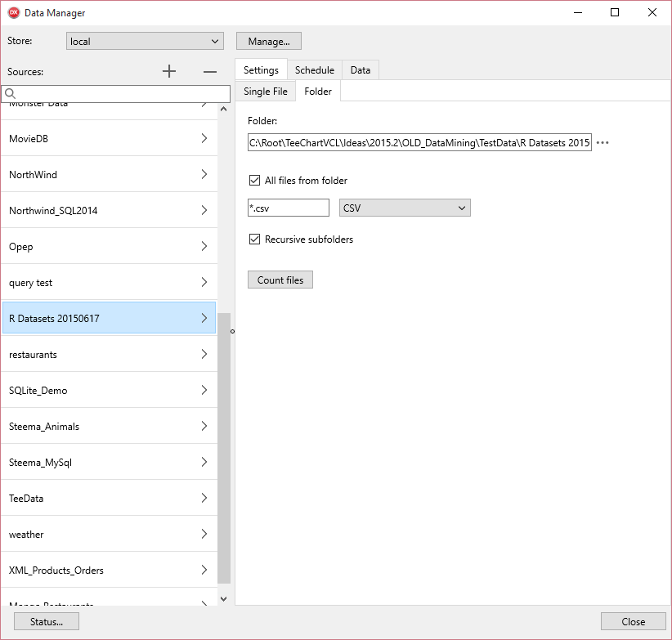Expand the restaurants source chevron
The image size is (672, 640).
point(204,354)
